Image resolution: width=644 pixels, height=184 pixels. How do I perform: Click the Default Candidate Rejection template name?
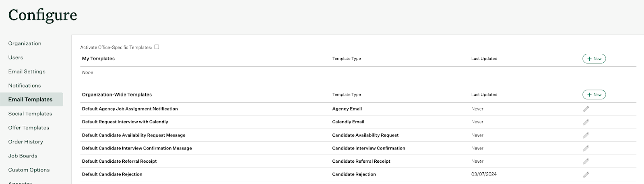[x=112, y=174]
